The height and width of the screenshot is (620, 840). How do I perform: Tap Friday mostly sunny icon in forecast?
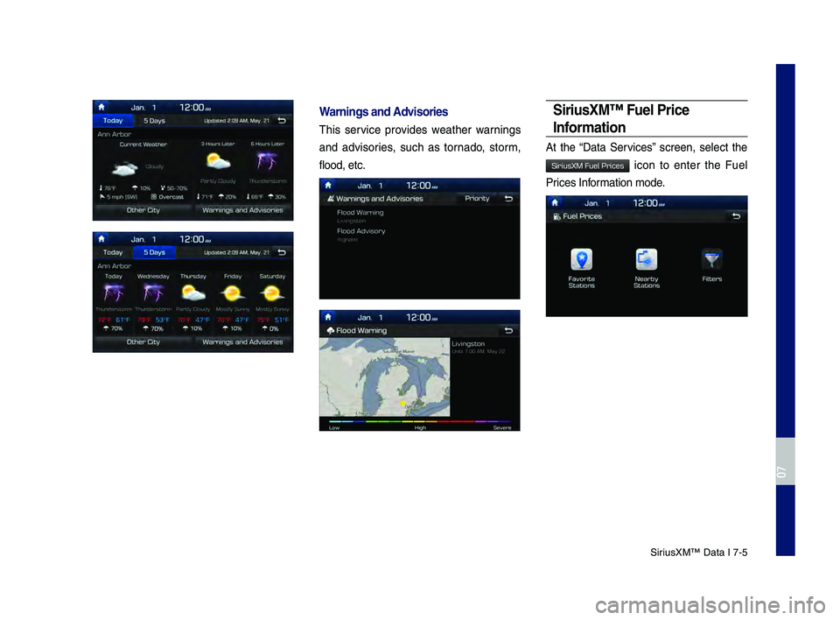coord(233,293)
